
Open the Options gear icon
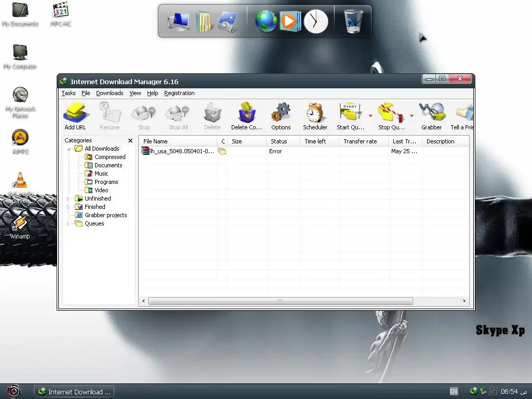click(281, 116)
